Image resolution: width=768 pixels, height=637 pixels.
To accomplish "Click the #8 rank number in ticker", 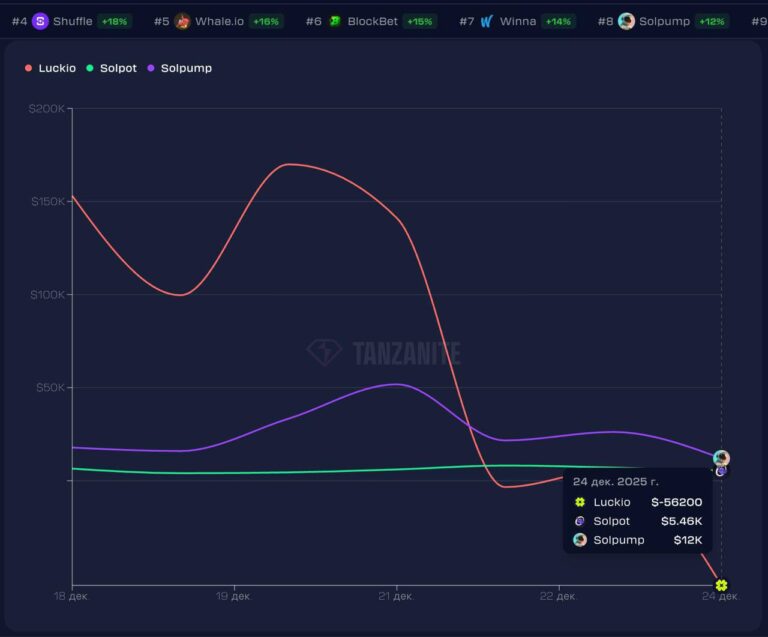I will (x=605, y=22).
